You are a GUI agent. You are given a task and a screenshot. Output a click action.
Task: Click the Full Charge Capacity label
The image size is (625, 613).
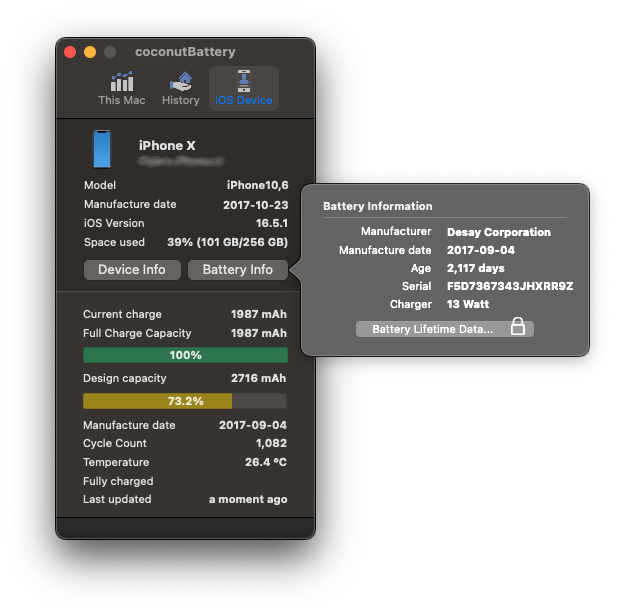pos(137,333)
